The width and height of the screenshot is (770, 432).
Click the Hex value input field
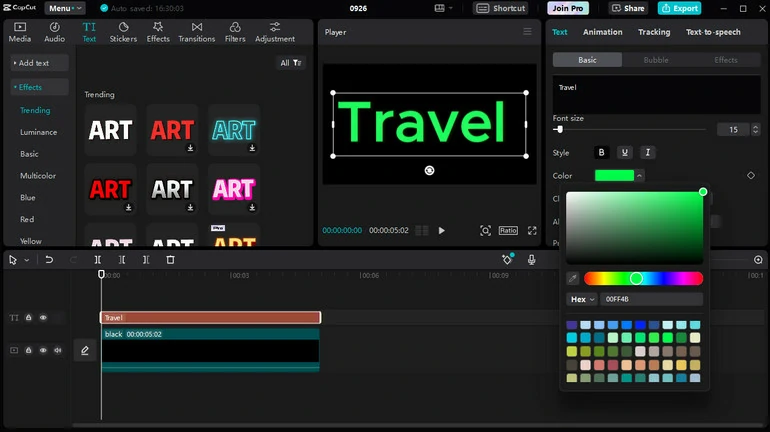[x=652, y=299]
